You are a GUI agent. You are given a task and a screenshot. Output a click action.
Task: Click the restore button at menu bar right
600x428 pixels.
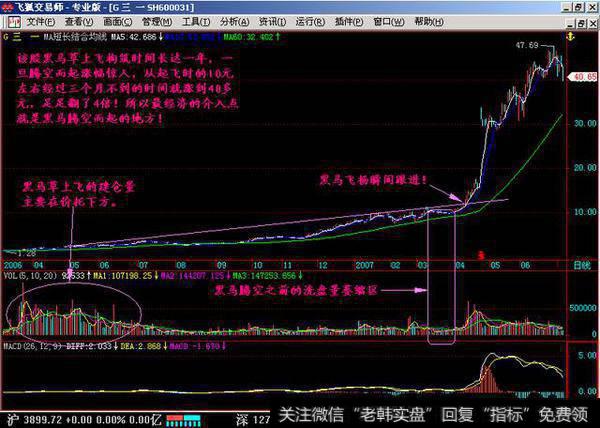pyautogui.click(x=579, y=22)
